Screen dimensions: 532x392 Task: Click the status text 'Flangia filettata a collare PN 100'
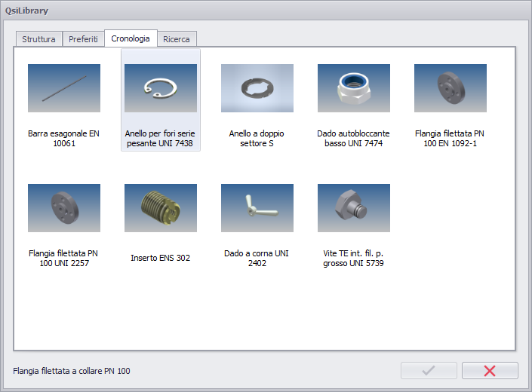pyautogui.click(x=72, y=371)
